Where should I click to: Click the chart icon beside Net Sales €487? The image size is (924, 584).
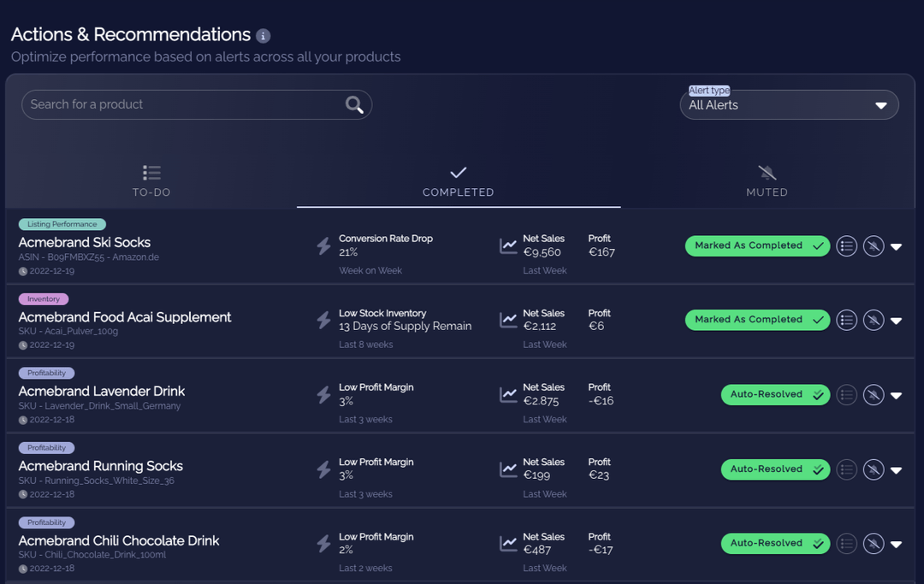click(508, 543)
